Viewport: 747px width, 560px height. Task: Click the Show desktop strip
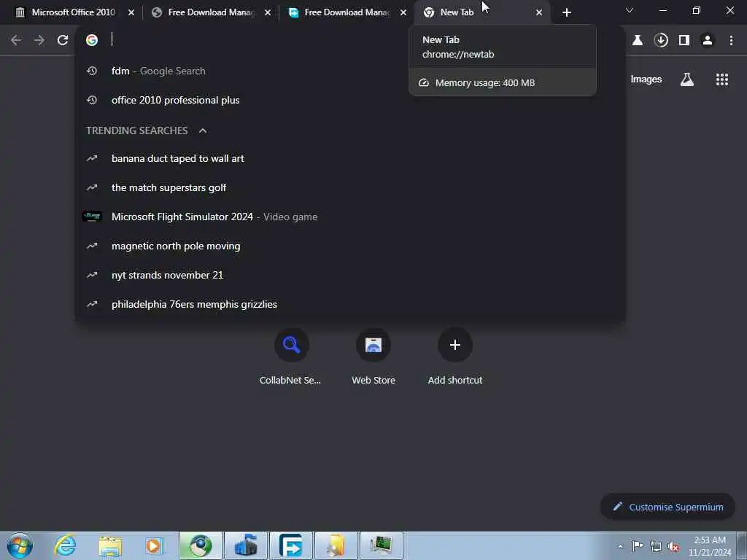(742, 545)
